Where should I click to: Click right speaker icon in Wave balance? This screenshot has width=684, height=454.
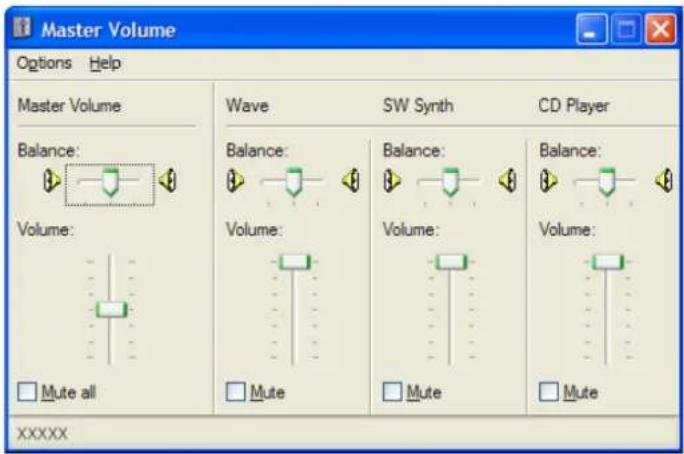tap(351, 181)
